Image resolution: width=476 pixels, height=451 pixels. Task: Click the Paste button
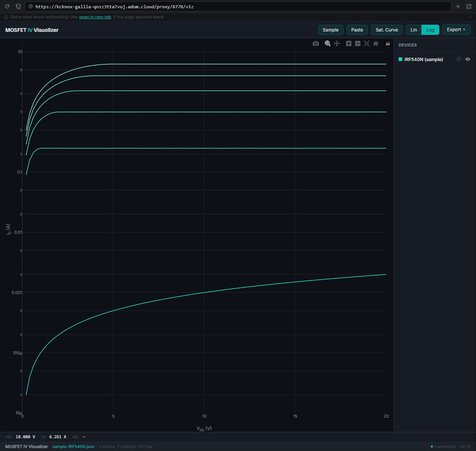pyautogui.click(x=357, y=30)
